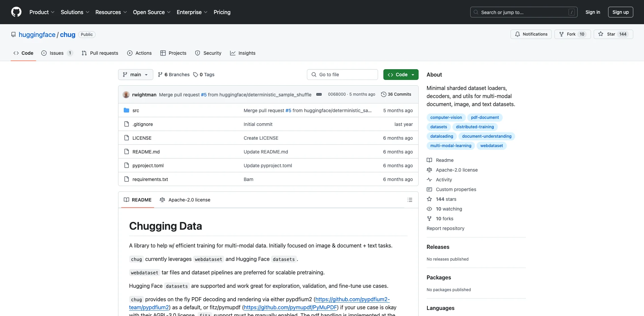The height and width of the screenshot is (316, 644).
Task: Expand the Resources dropdown menu
Action: [111, 12]
